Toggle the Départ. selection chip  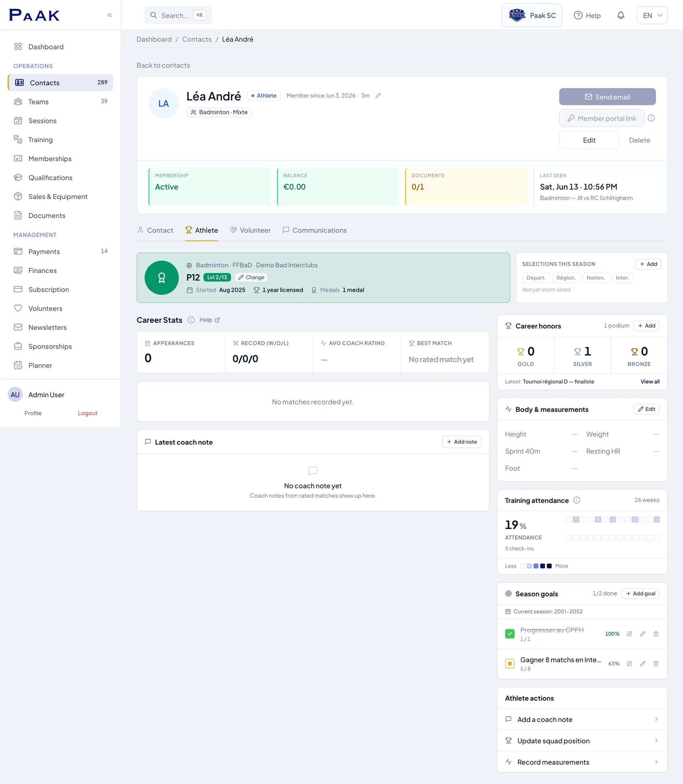pyautogui.click(x=536, y=278)
